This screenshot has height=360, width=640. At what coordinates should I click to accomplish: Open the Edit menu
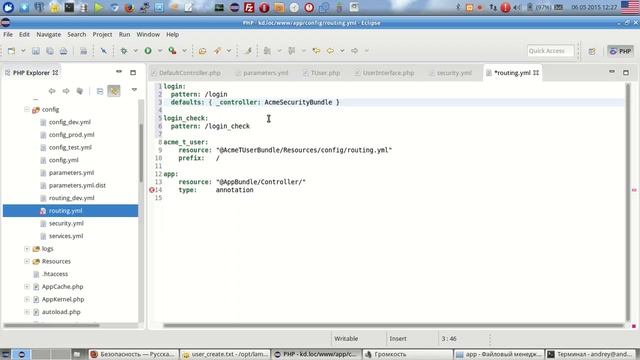coord(24,35)
